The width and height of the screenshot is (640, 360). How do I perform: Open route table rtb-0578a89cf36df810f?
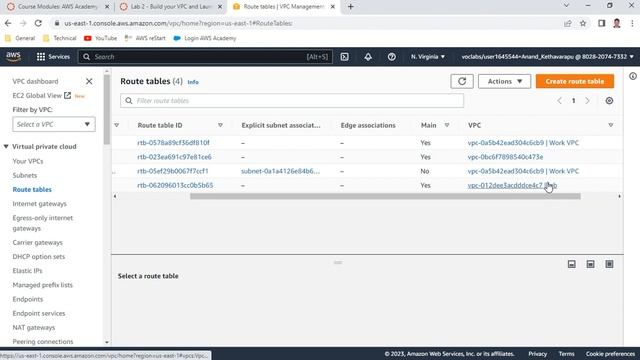click(x=173, y=143)
